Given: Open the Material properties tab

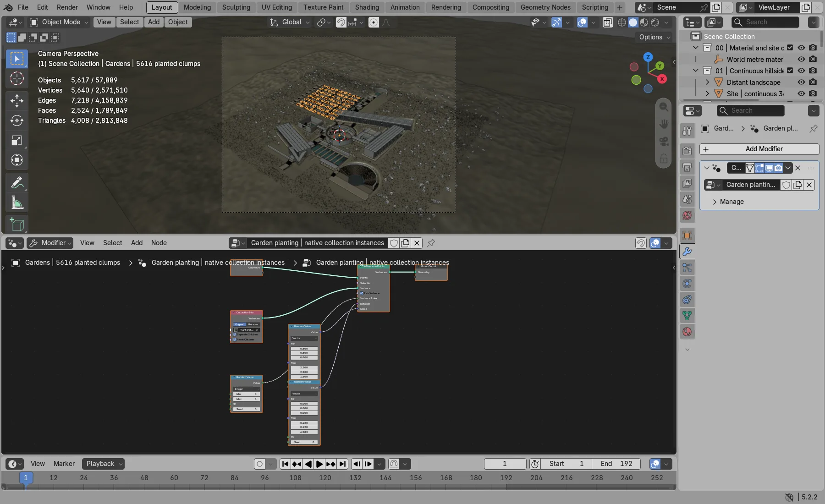Looking at the screenshot, I should (x=687, y=332).
